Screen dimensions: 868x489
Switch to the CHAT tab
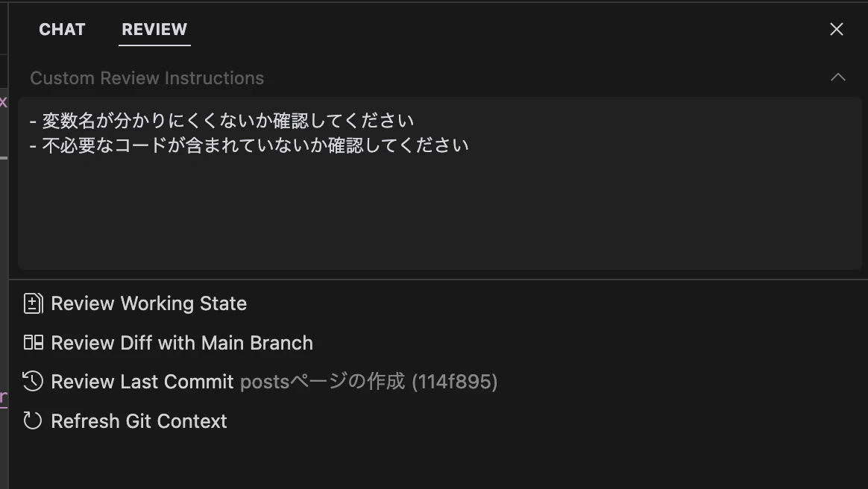pyautogui.click(x=62, y=29)
